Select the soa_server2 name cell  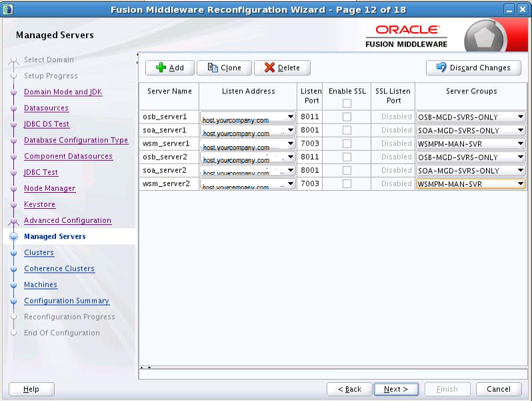click(x=169, y=170)
